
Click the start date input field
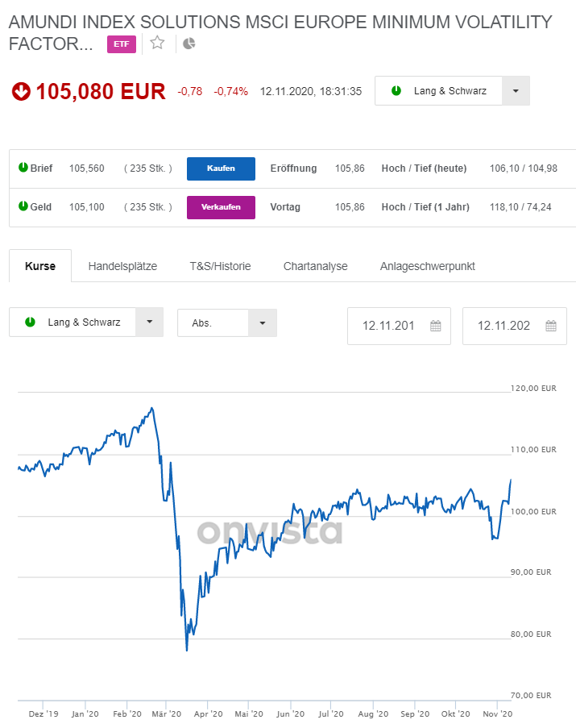tap(388, 326)
